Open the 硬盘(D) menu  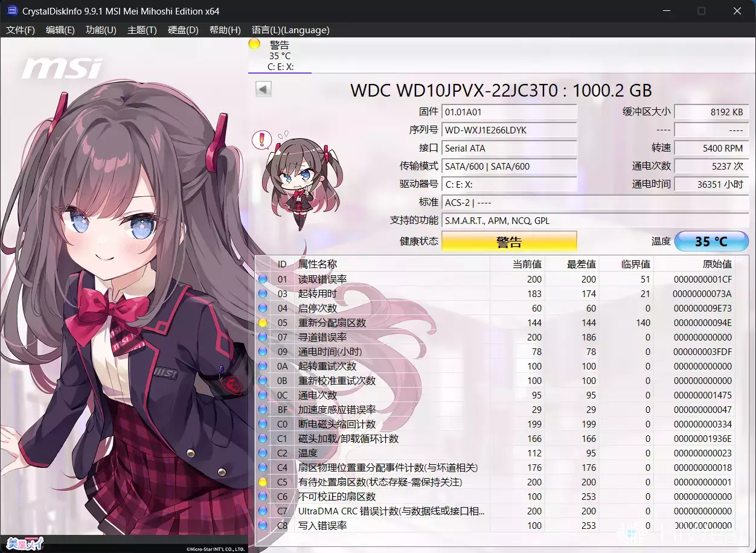[x=183, y=30]
